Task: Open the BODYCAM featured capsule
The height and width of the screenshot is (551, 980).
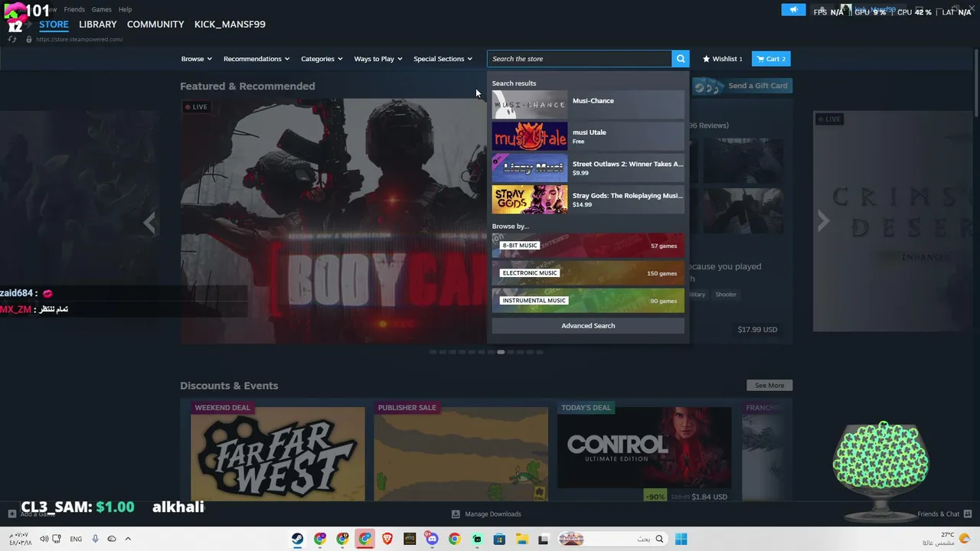Action: (x=334, y=221)
